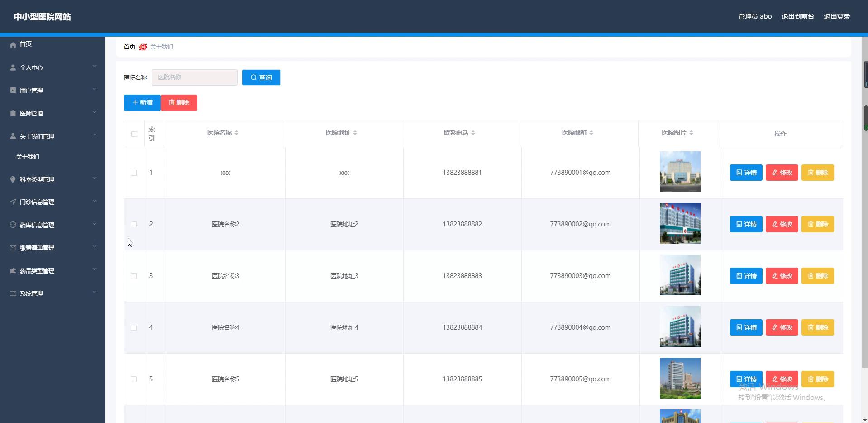This screenshot has width=868, height=423.
Task: Select the row 3 checkbox
Action: click(x=134, y=276)
